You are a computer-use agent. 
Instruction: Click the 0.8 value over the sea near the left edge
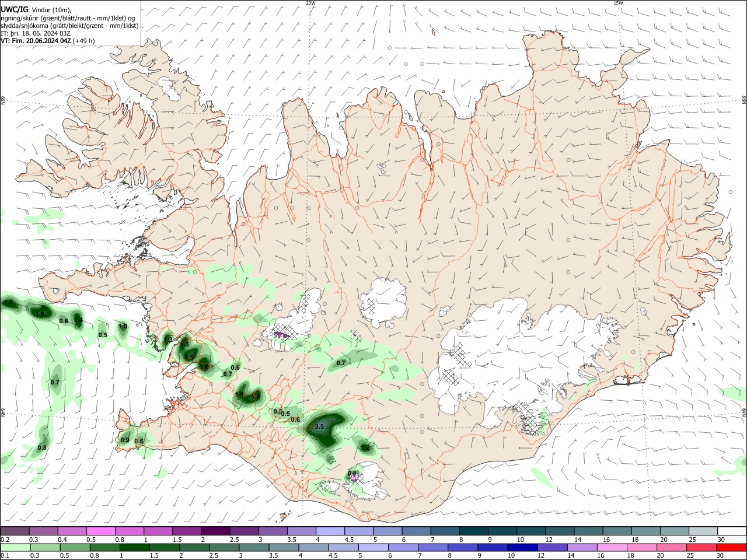[42, 447]
